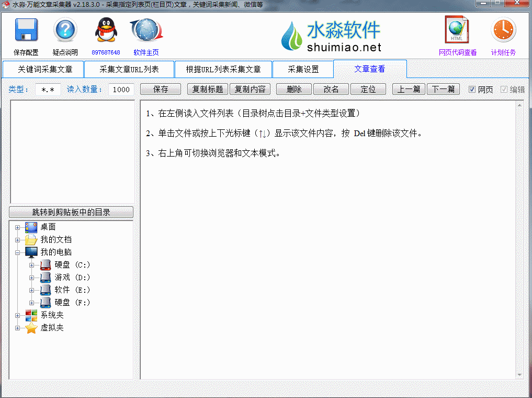Click the content pane scrollbar down arrow

519,374
